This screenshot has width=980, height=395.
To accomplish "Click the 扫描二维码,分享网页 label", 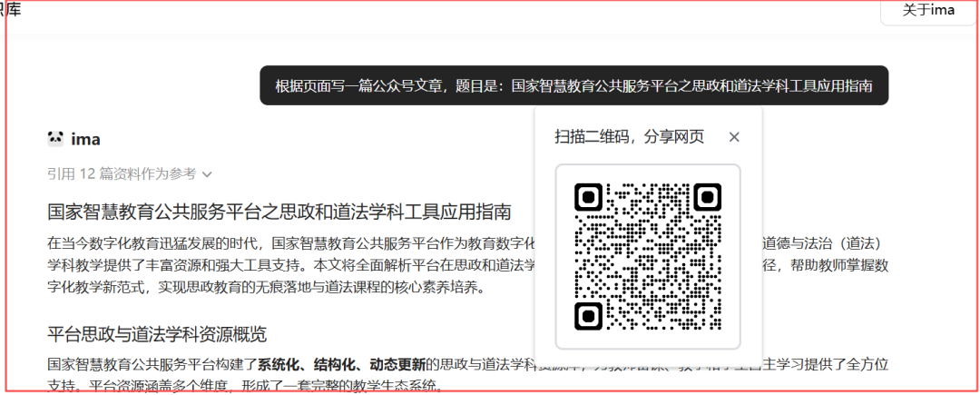I will [630, 137].
